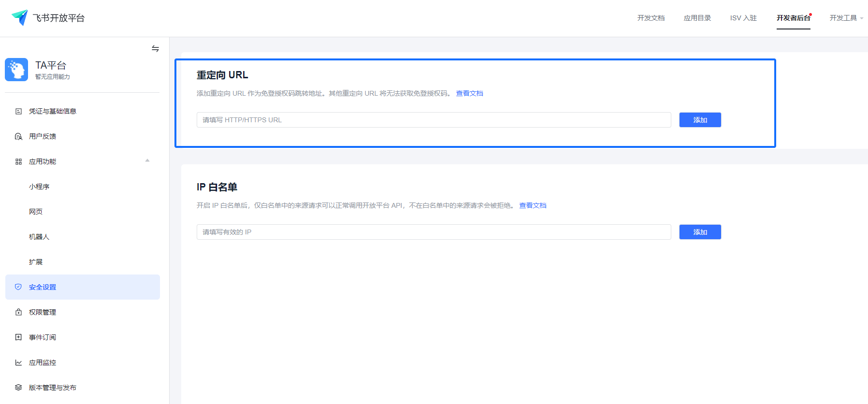Switch to the 应用目录 nav item
868x404 pixels.
click(697, 18)
